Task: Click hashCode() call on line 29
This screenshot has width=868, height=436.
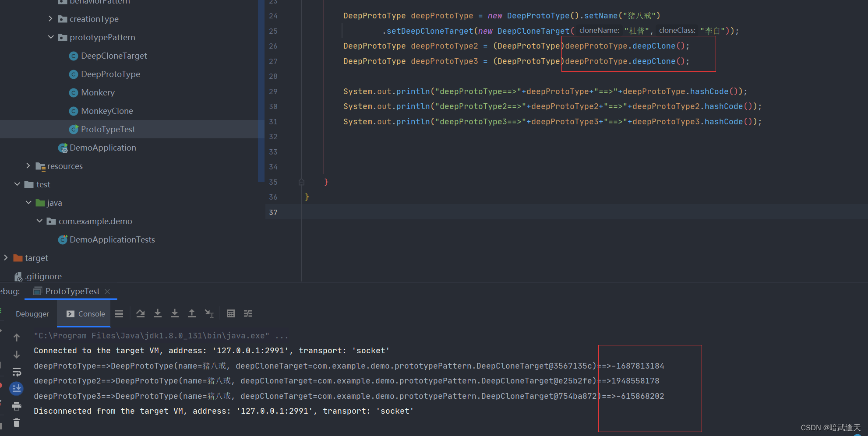Action: (714, 91)
